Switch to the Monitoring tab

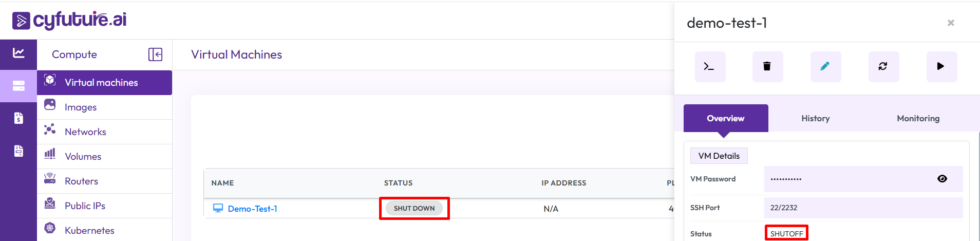coord(918,119)
